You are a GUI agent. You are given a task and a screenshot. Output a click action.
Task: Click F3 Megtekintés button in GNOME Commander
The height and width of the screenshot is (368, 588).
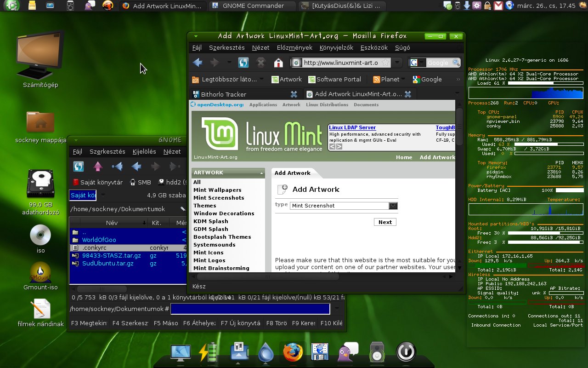[x=89, y=323]
